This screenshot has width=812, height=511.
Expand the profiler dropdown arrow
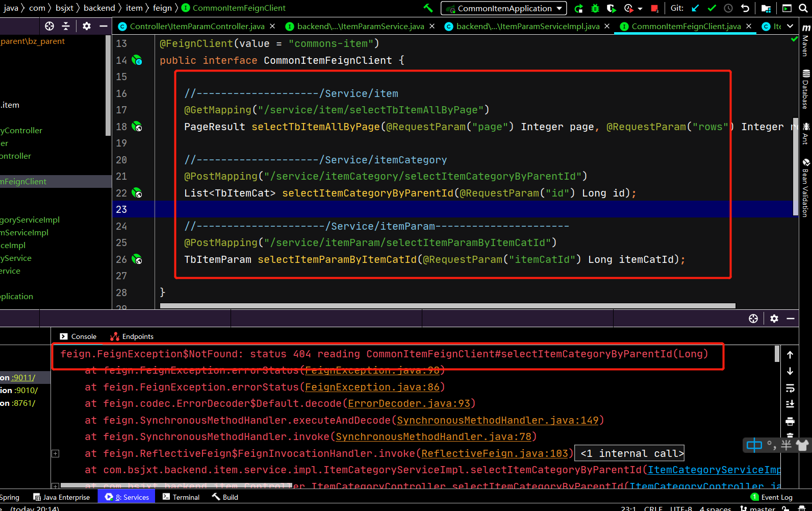pyautogui.click(x=640, y=9)
